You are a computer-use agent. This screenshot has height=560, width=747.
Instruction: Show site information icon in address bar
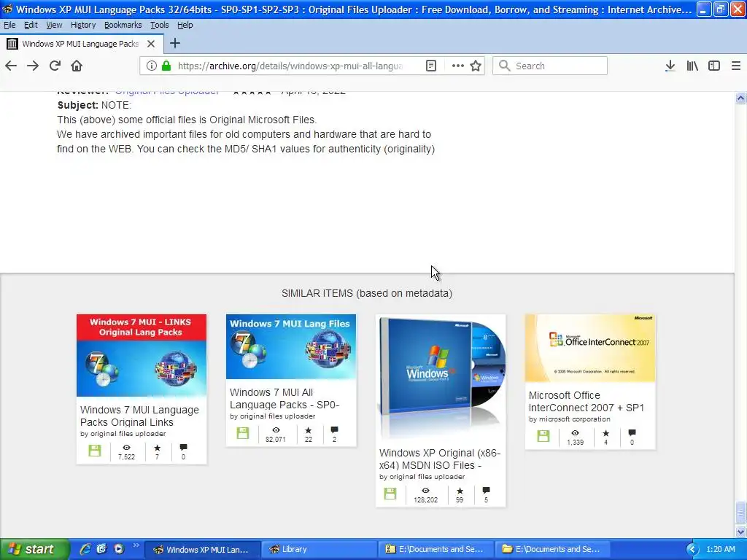coord(151,66)
